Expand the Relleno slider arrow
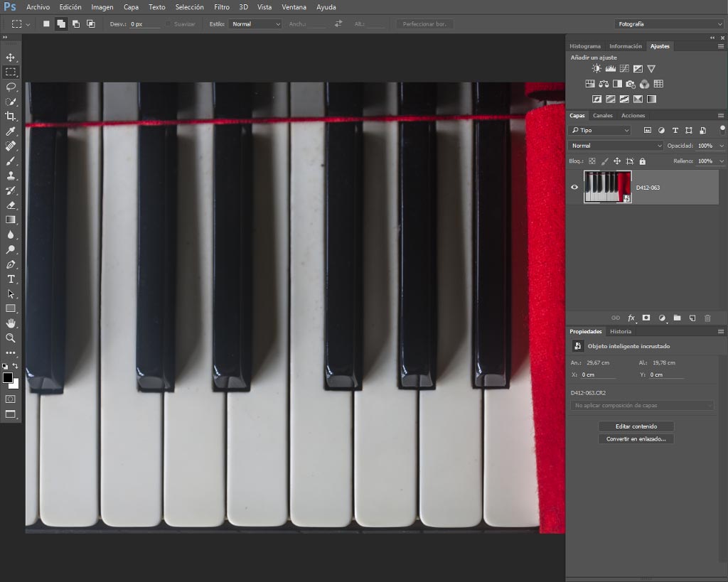728x582 pixels. coord(722,161)
